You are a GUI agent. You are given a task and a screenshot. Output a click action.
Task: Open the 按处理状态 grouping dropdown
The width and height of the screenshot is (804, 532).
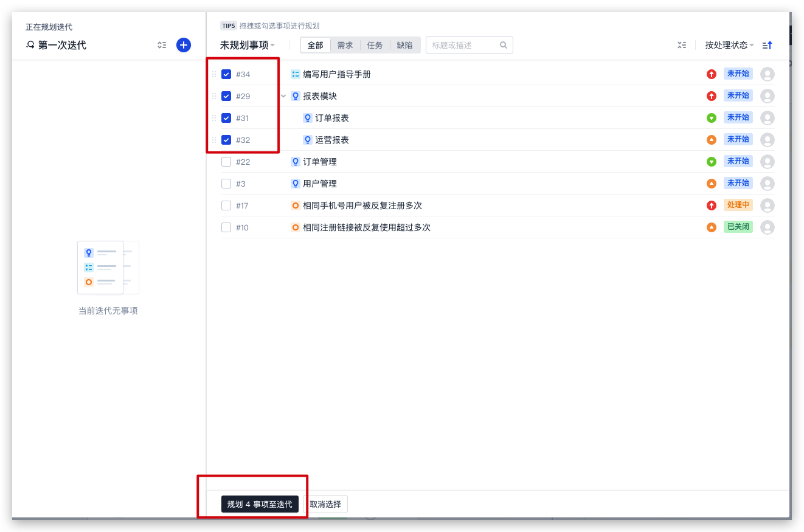coord(729,45)
